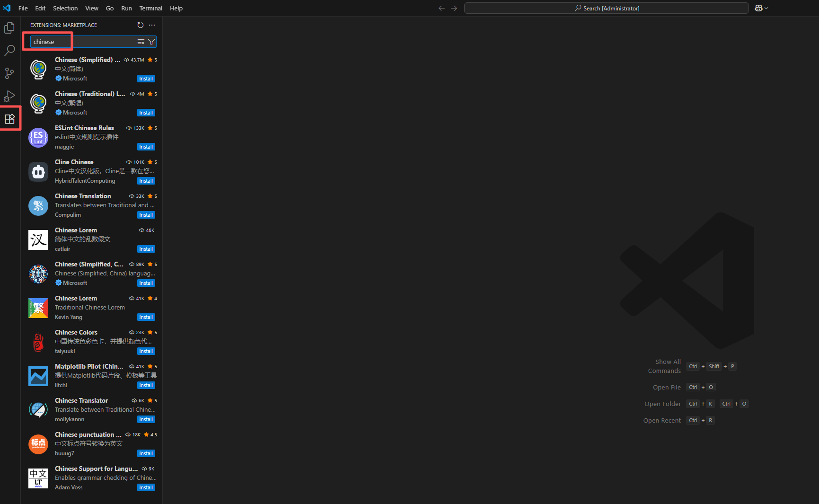Select Chinese Translator extension title
Image resolution: width=819 pixels, height=504 pixels.
pyautogui.click(x=81, y=400)
